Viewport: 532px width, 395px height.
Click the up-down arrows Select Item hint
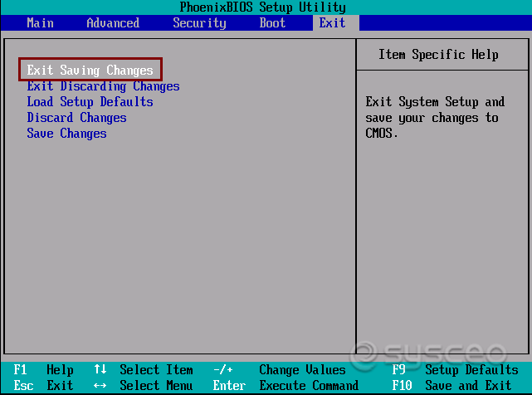click(144, 369)
